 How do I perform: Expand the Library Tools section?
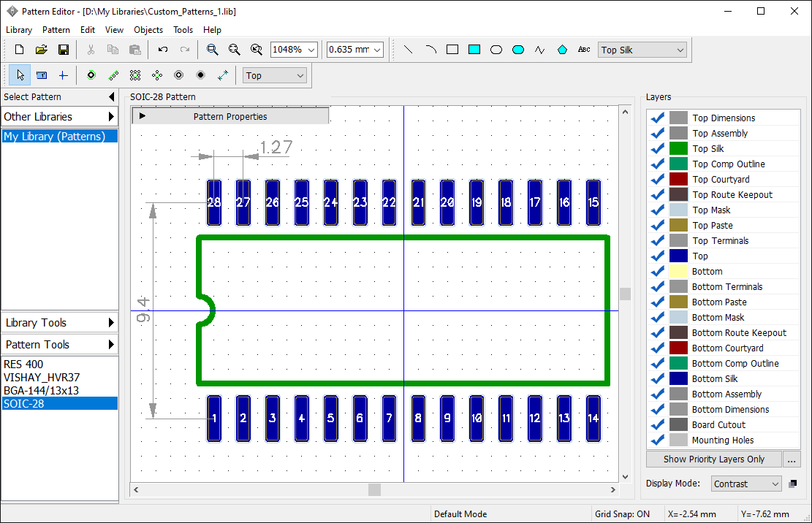(x=59, y=323)
